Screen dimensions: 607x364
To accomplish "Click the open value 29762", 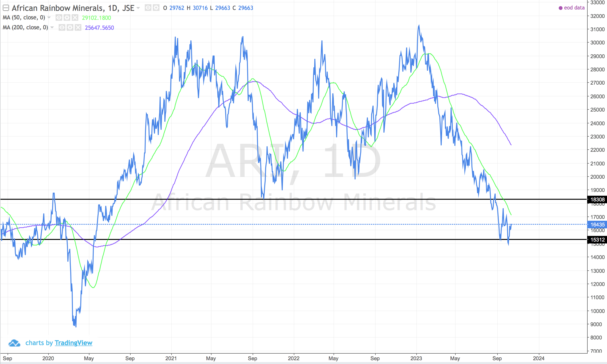I will coord(177,8).
